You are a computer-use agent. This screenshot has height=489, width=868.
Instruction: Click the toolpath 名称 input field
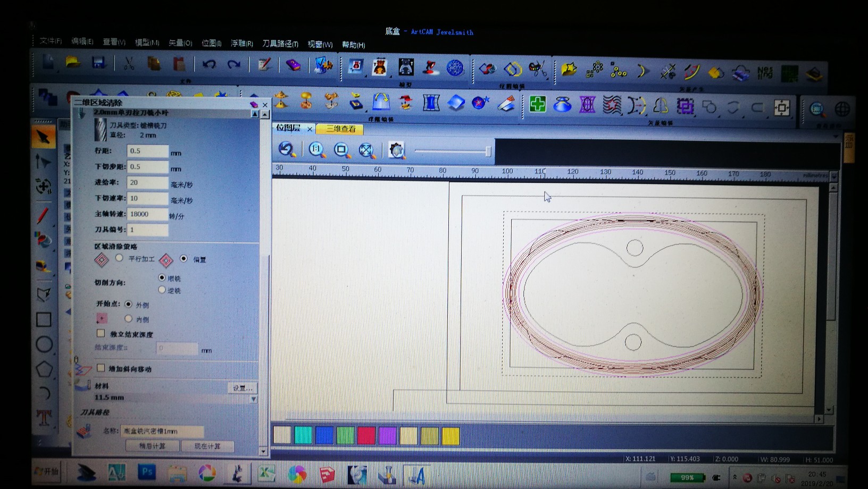(x=162, y=431)
